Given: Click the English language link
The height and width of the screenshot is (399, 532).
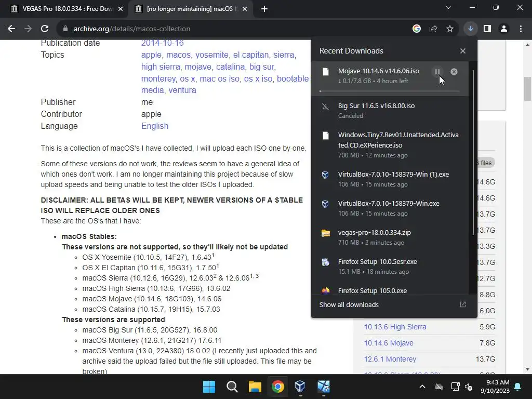Looking at the screenshot, I should (x=155, y=126).
